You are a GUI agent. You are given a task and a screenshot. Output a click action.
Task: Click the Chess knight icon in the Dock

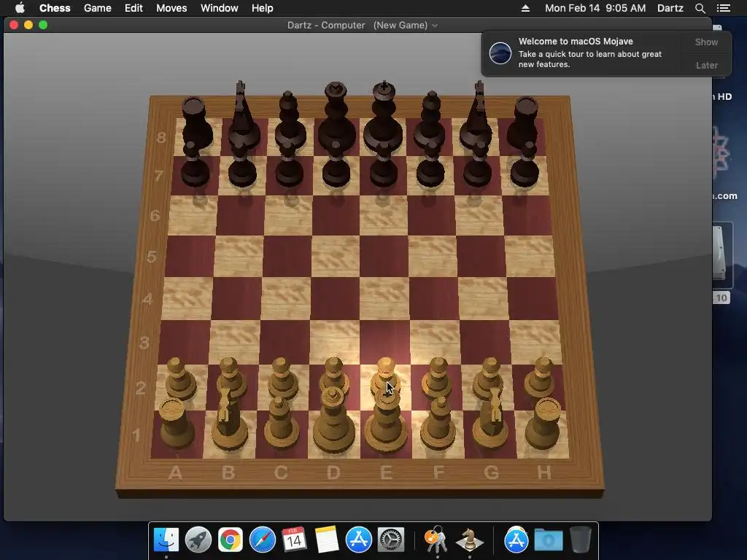pos(469,540)
